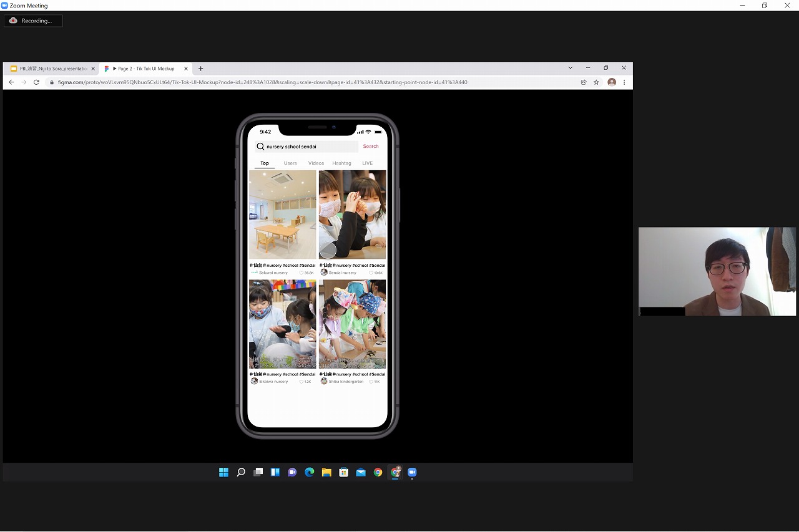This screenshot has width=799, height=532.
Task: Click the Sendai nursery account name
Action: pos(343,273)
